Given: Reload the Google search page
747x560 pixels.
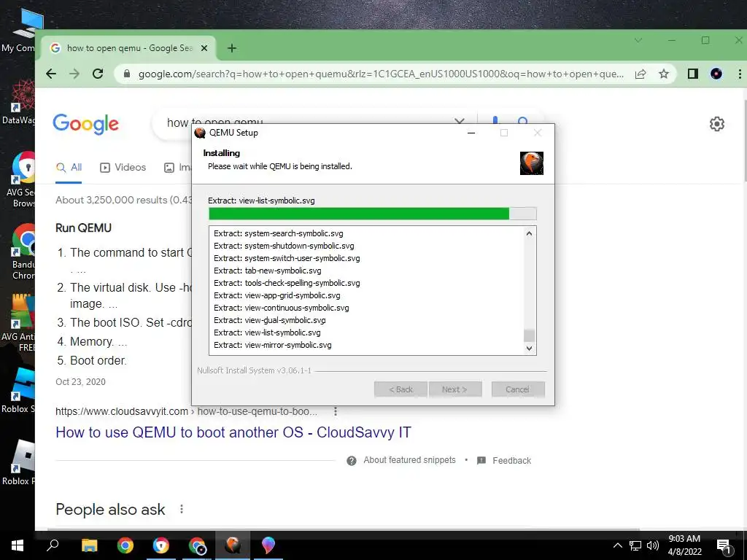Looking at the screenshot, I should tap(98, 74).
